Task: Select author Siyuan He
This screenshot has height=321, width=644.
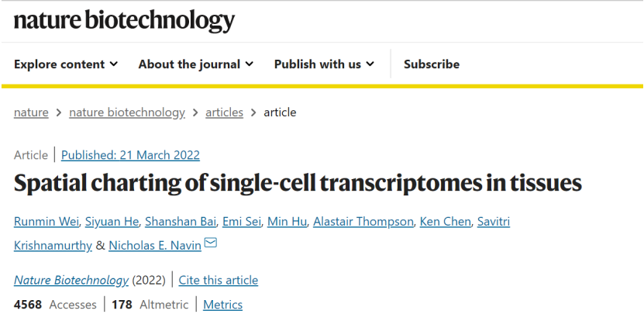Action: (112, 222)
